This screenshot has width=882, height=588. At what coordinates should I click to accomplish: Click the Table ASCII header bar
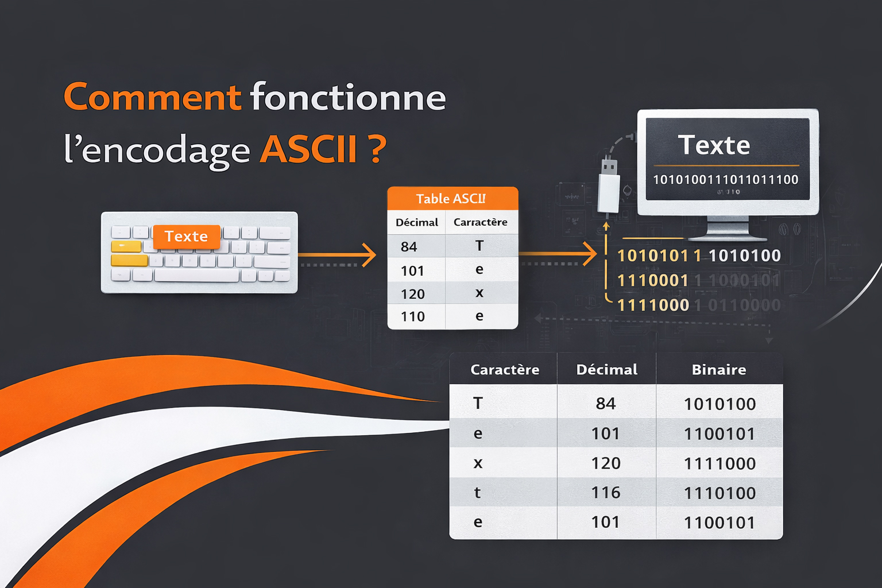click(x=452, y=198)
